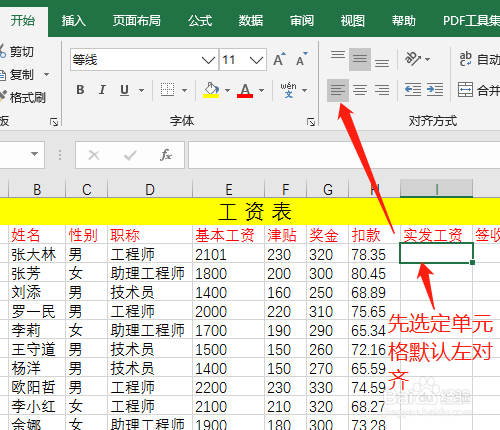Open the PDF工具集 tab

(471, 21)
